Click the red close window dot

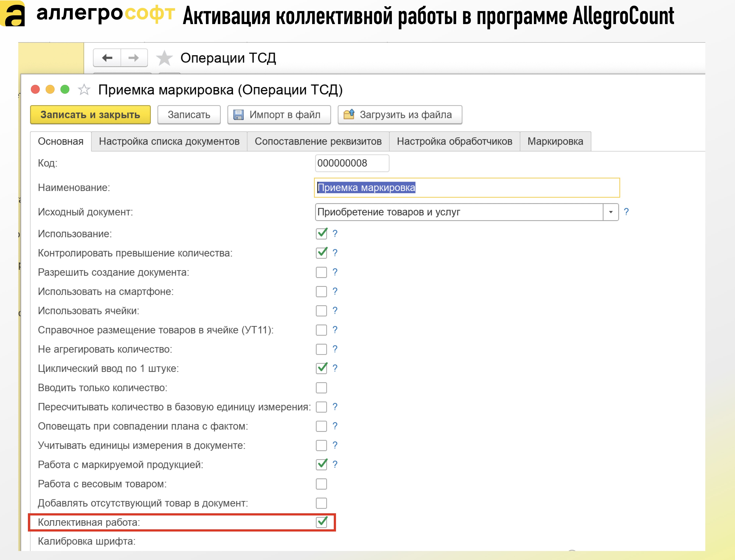(x=35, y=89)
